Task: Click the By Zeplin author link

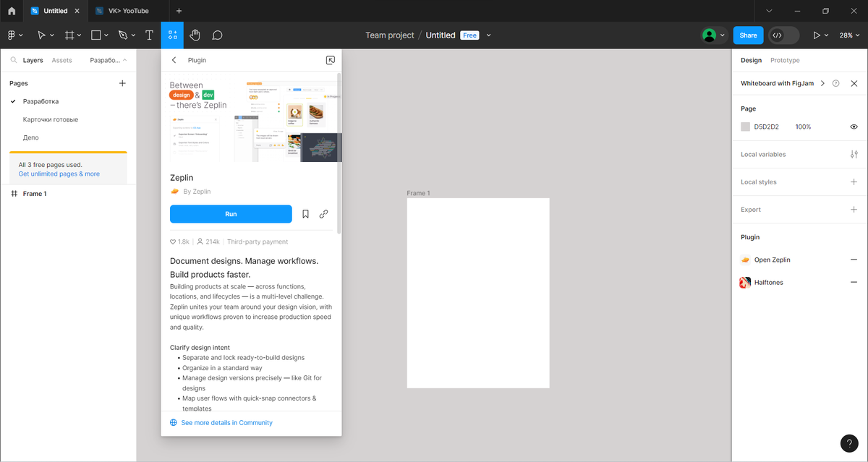Action: [x=197, y=192]
